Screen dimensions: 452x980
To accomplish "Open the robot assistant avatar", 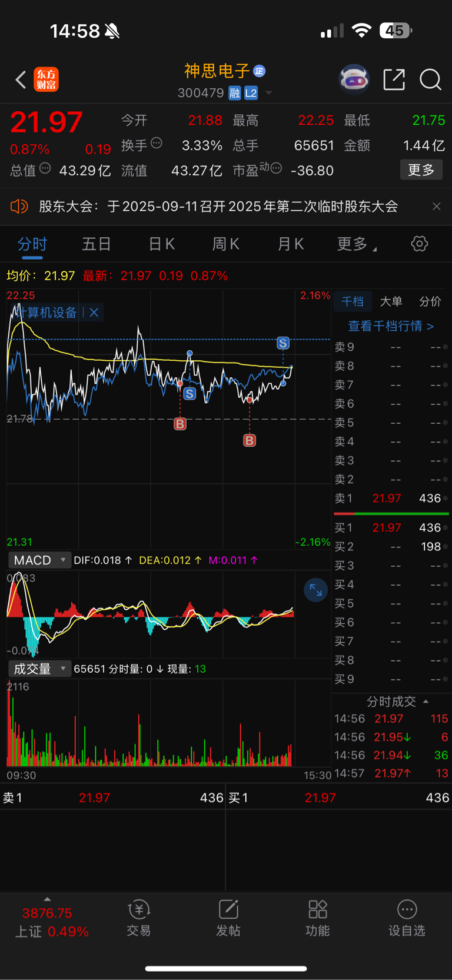I will coord(354,79).
